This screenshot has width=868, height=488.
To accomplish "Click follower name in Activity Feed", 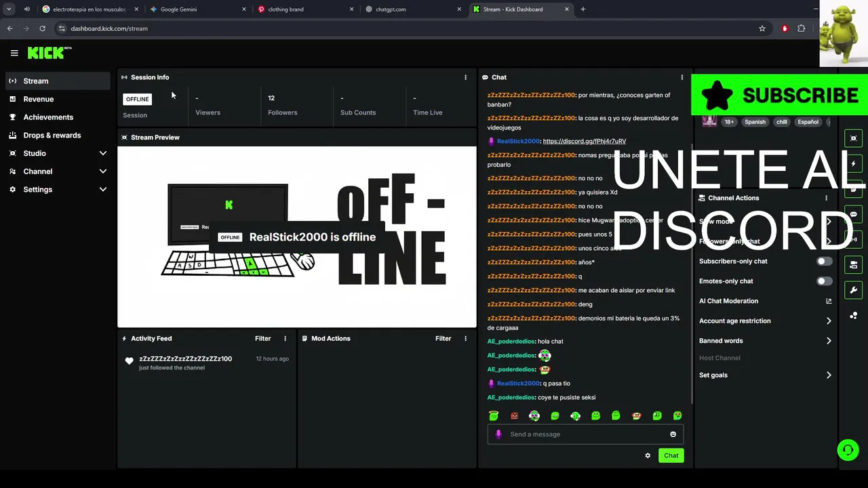I will point(185,359).
